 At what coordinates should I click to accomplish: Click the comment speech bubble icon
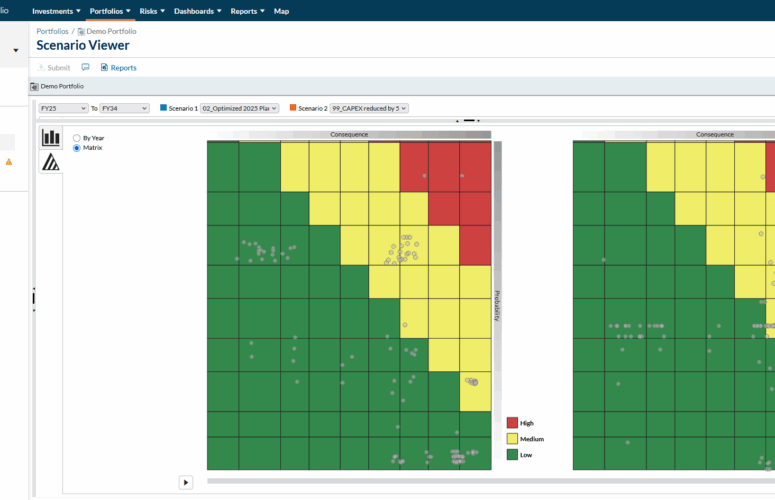point(85,68)
